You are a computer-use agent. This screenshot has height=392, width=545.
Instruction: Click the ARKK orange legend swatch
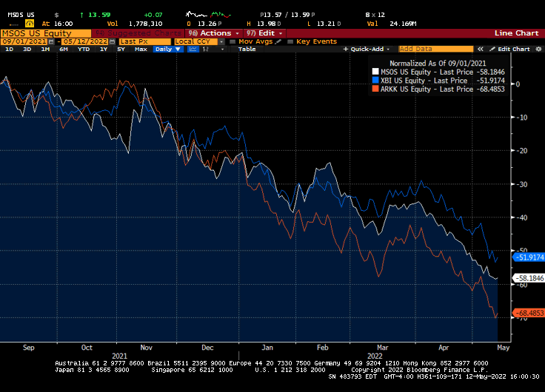pyautogui.click(x=375, y=89)
